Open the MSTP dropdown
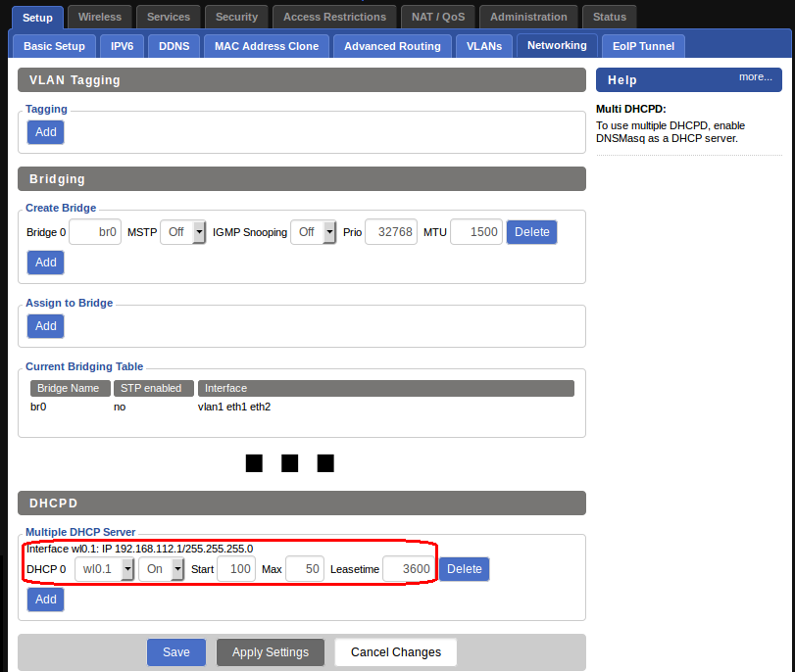Viewport: 795px width, 672px height. [183, 232]
